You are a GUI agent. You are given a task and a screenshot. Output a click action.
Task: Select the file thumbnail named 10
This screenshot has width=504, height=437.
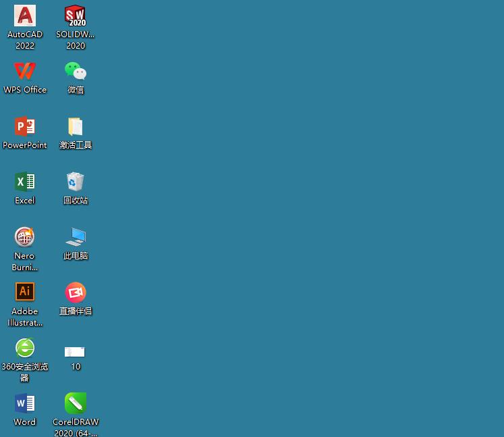[75, 352]
